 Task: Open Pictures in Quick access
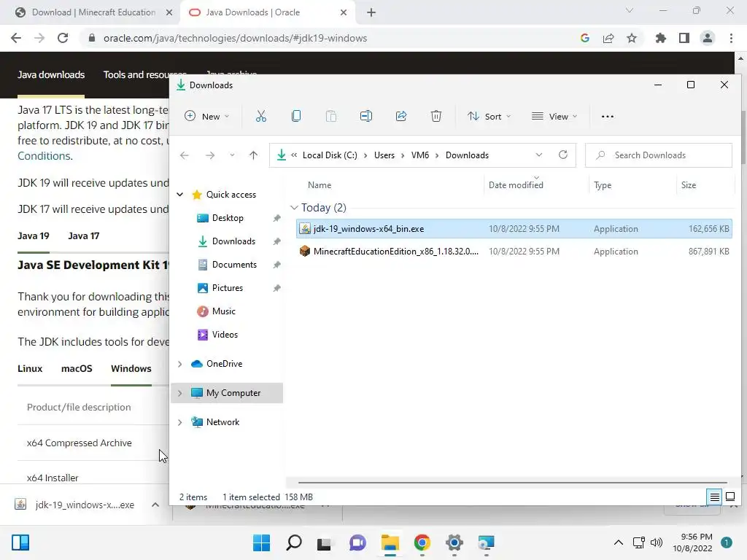tap(228, 288)
